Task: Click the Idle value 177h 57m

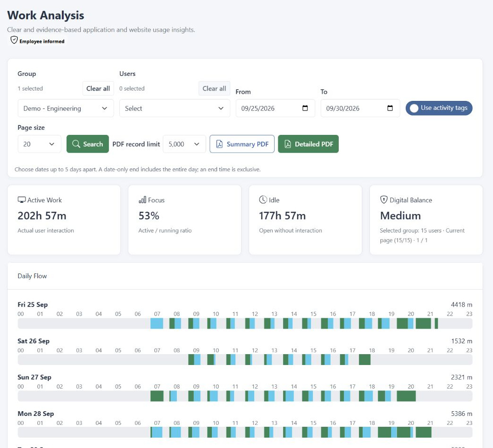Action: click(x=282, y=216)
